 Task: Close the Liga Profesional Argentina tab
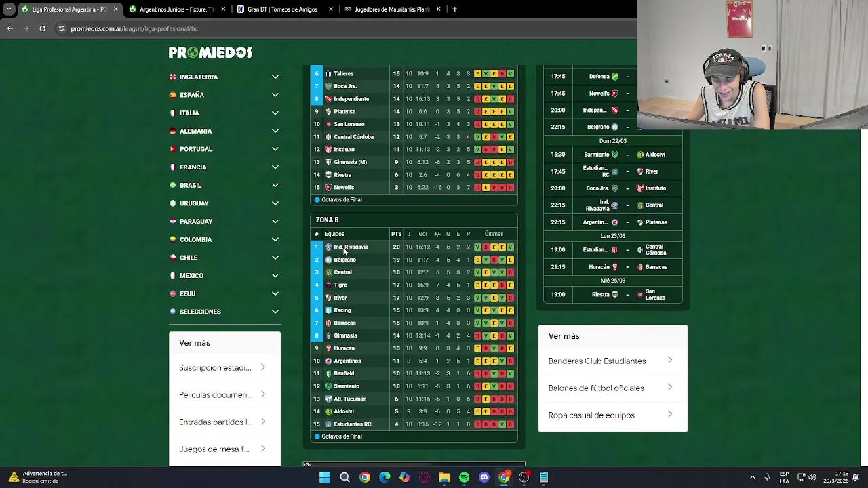point(115,9)
